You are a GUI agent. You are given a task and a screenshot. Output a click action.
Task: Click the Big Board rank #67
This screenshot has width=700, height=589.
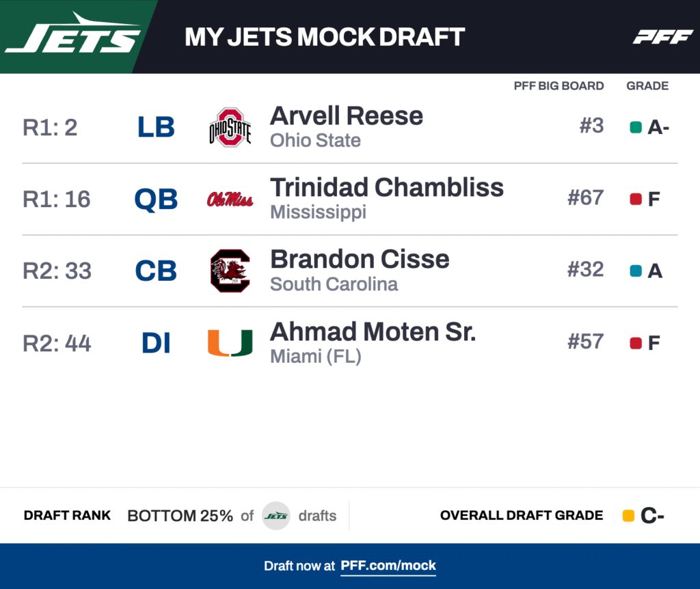click(585, 198)
